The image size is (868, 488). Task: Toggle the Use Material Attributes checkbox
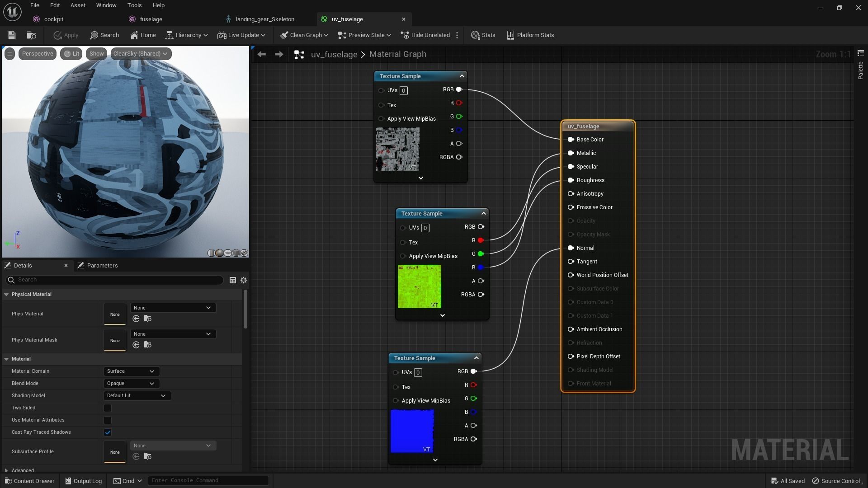(108, 420)
